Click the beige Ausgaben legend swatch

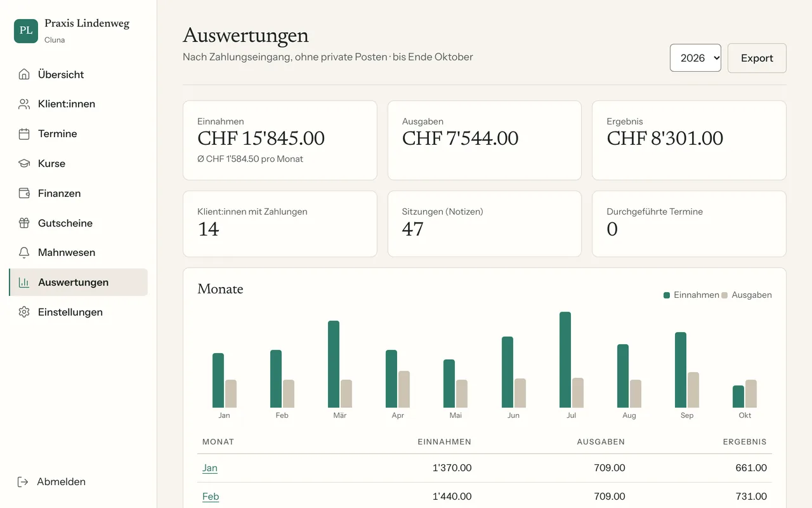click(724, 295)
